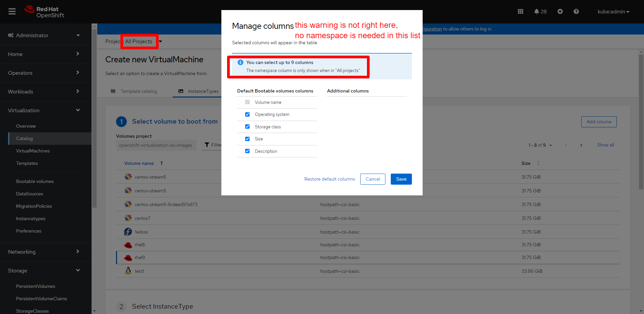Screen dimensions: 644x314
Task: Open the help question mark menu
Action: 576,11
